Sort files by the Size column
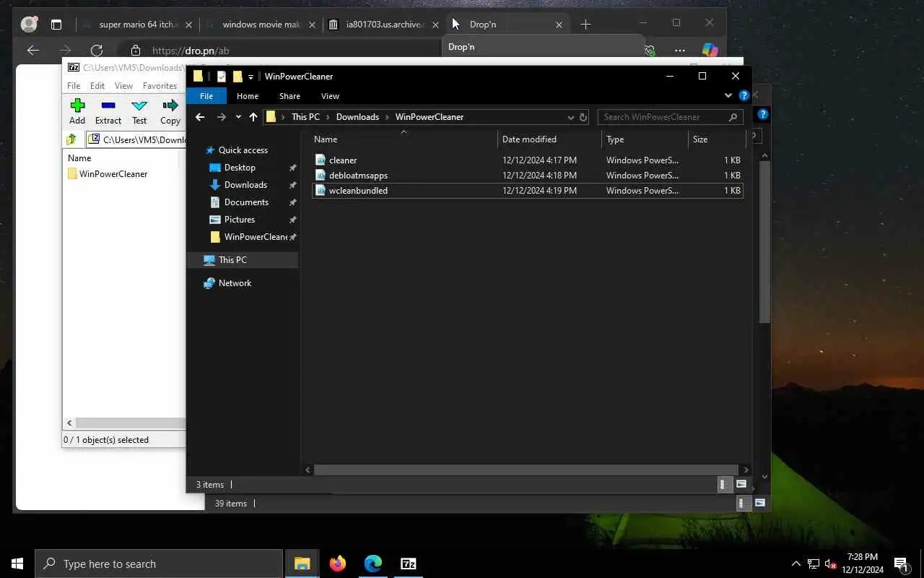 point(717,139)
